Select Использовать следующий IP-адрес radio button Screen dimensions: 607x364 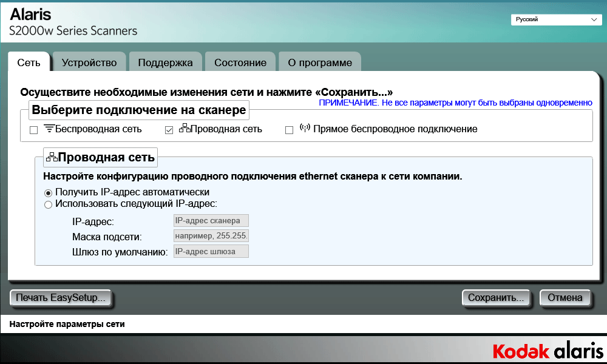pyautogui.click(x=48, y=204)
